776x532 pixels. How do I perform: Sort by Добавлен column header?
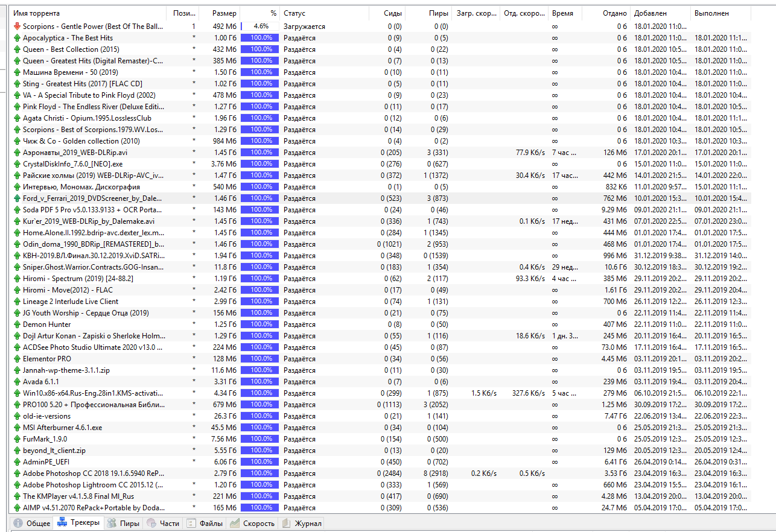tap(660, 13)
